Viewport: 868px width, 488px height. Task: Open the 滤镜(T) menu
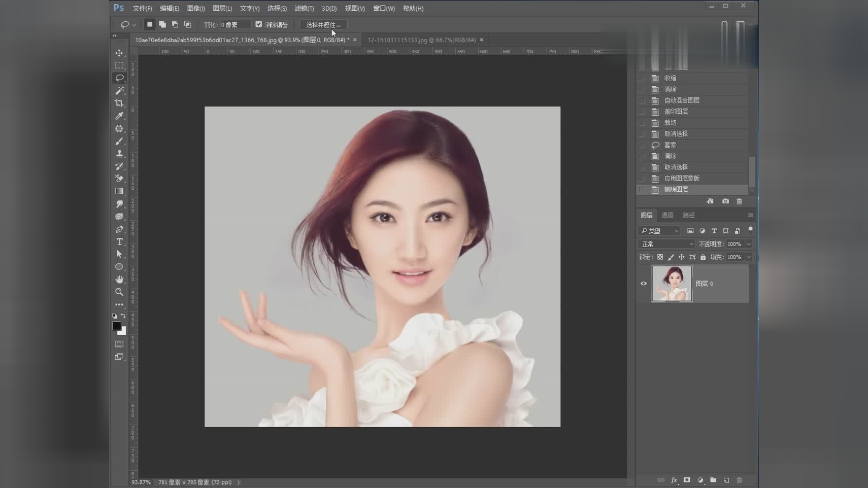[x=304, y=8]
